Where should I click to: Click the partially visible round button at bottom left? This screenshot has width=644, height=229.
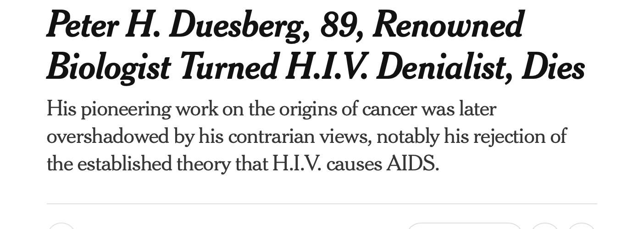pos(61,226)
